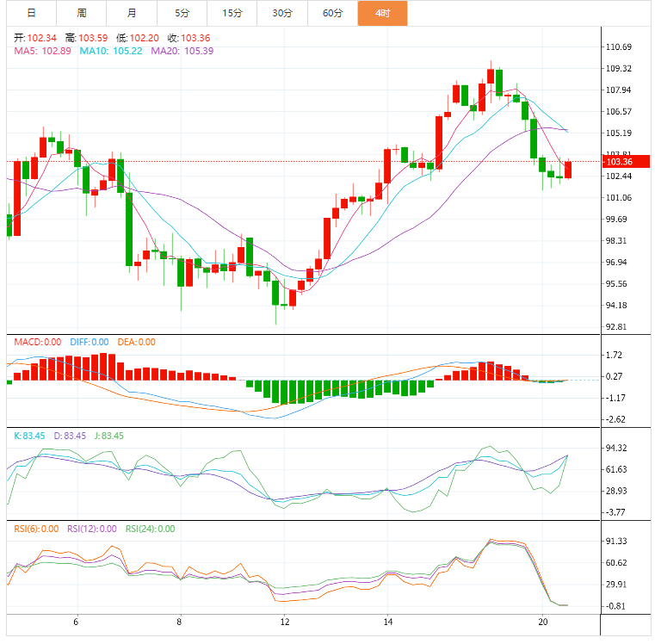Choose the 30分 chart interval tab
The width and height of the screenshot is (655, 644).
(x=281, y=13)
